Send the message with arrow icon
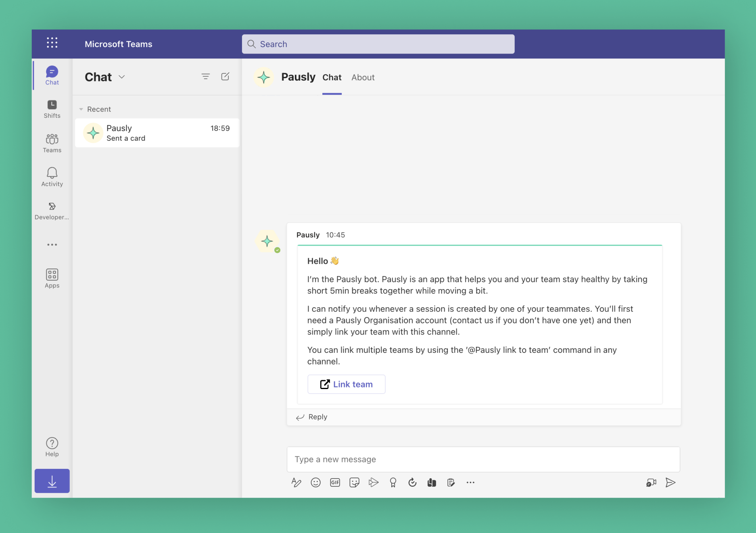Screen dimensions: 756x533 [670, 483]
